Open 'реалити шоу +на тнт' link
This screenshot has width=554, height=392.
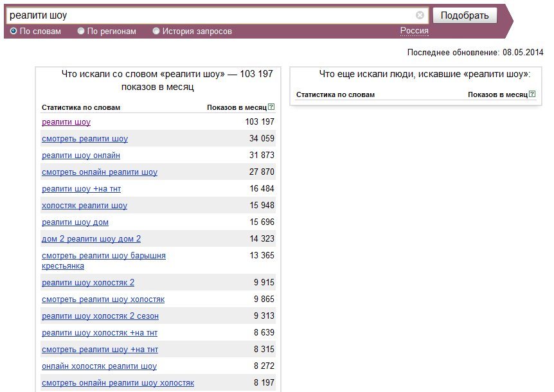coord(81,188)
